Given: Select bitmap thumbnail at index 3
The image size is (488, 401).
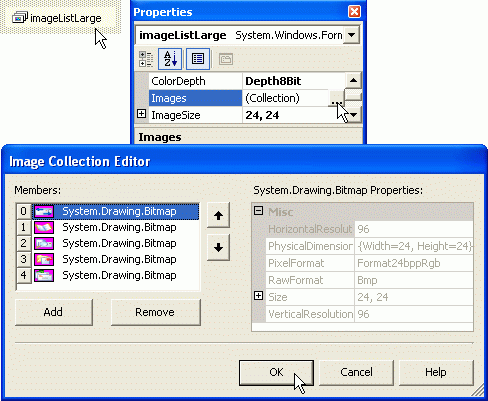Looking at the screenshot, I should (44, 259).
